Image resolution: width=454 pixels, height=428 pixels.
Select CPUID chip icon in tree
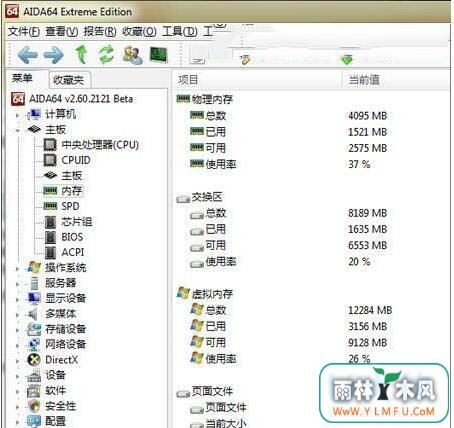50,160
